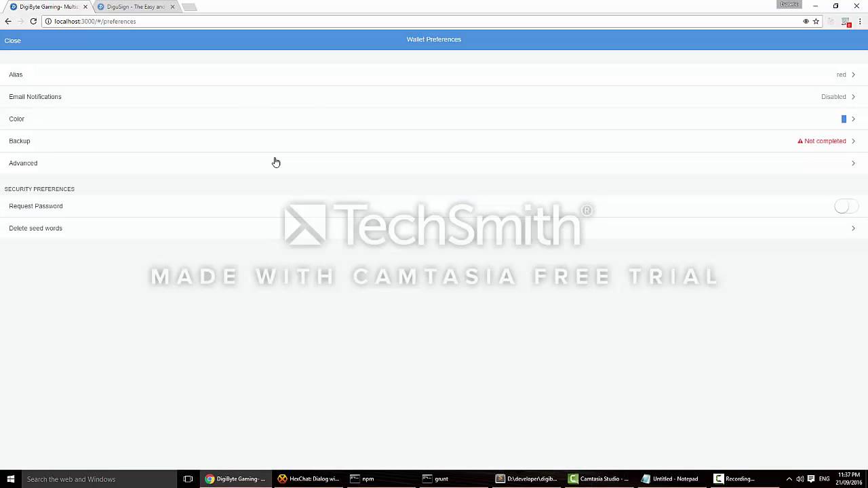Expand the Backup row chevron
868x488 pixels.
853,141
